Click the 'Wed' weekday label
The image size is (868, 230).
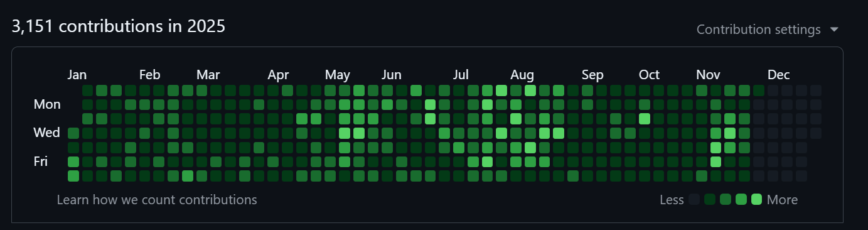click(47, 133)
